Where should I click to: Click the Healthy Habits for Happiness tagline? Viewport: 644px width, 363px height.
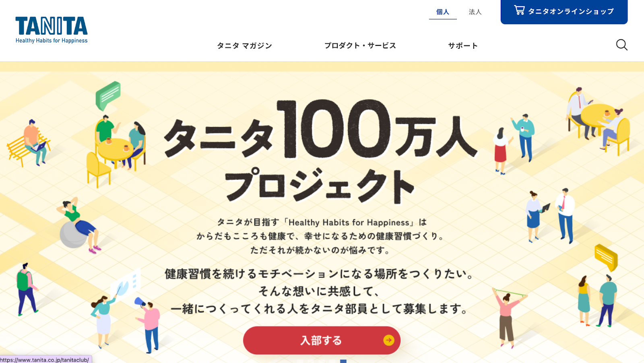point(52,41)
